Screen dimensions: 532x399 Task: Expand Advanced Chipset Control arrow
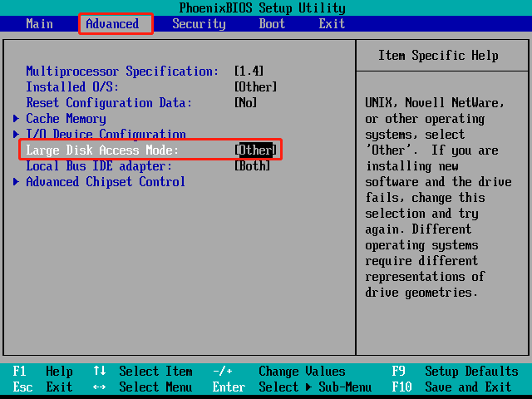16,182
